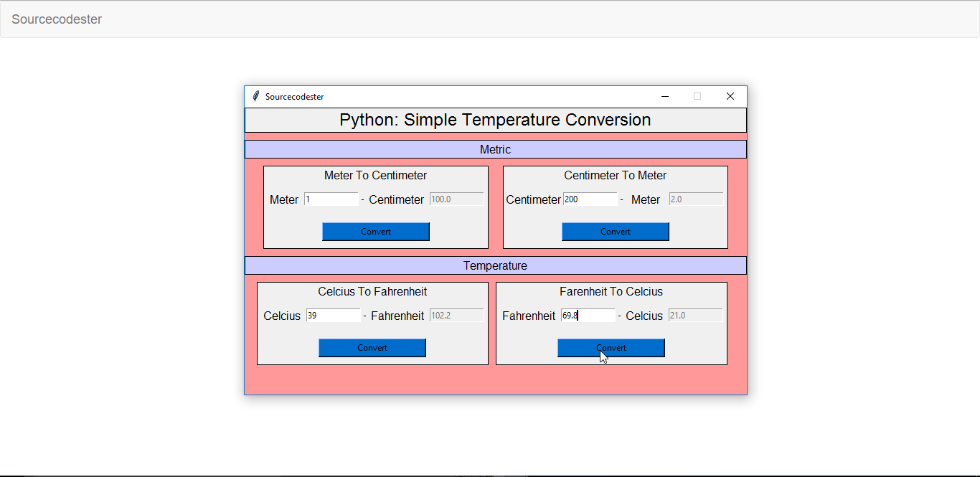The width and height of the screenshot is (980, 477).
Task: Click the Temperature section header
Action: pyautogui.click(x=496, y=265)
